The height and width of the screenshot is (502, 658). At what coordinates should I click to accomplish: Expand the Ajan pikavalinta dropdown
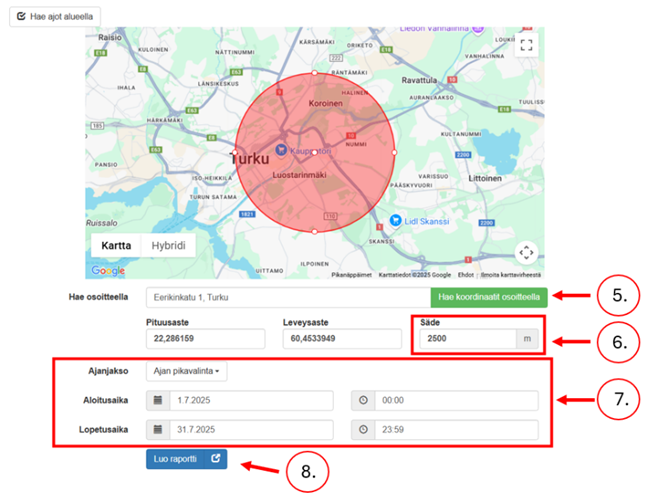188,371
